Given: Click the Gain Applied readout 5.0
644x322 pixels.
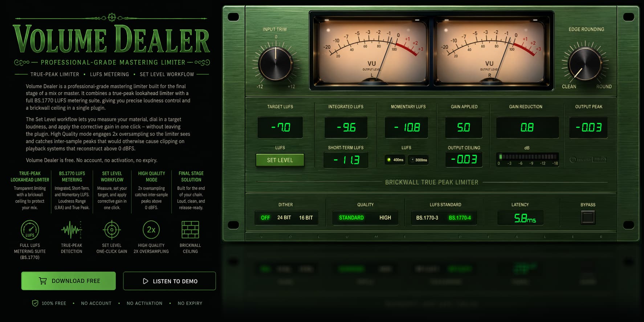Looking at the screenshot, I should pyautogui.click(x=464, y=127).
